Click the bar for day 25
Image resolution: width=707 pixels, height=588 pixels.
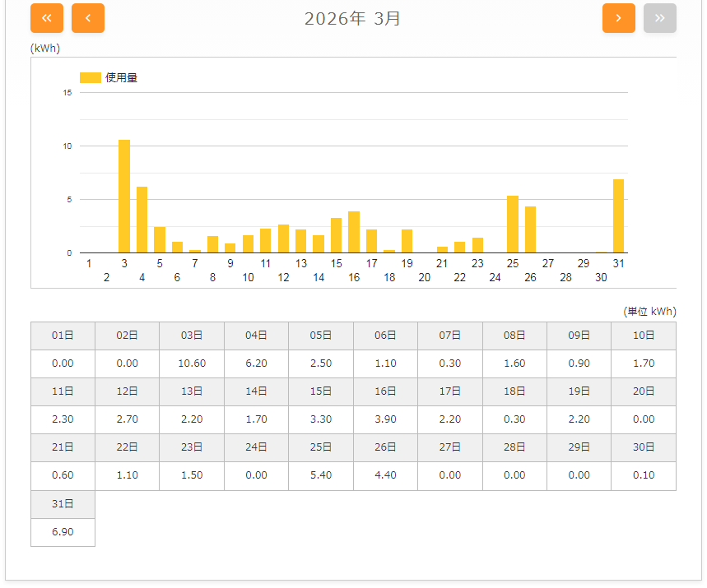pyautogui.click(x=513, y=224)
